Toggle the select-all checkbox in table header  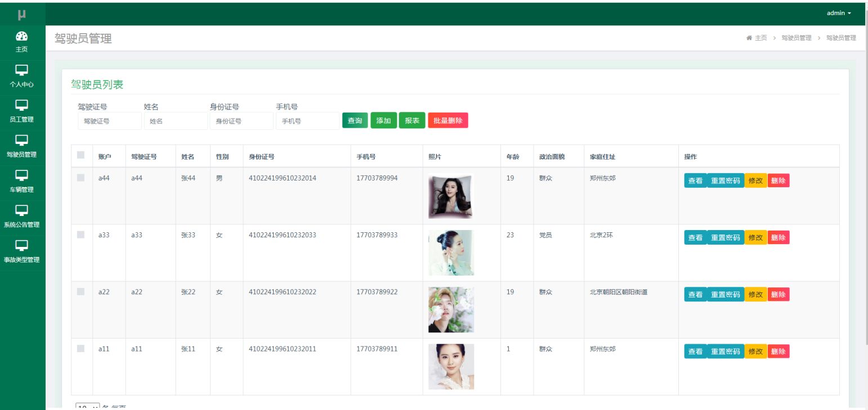tap(80, 155)
